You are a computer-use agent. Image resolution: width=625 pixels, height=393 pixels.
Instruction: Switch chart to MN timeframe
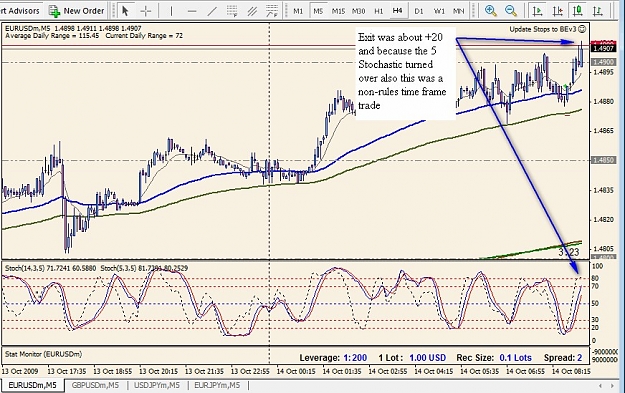click(458, 11)
